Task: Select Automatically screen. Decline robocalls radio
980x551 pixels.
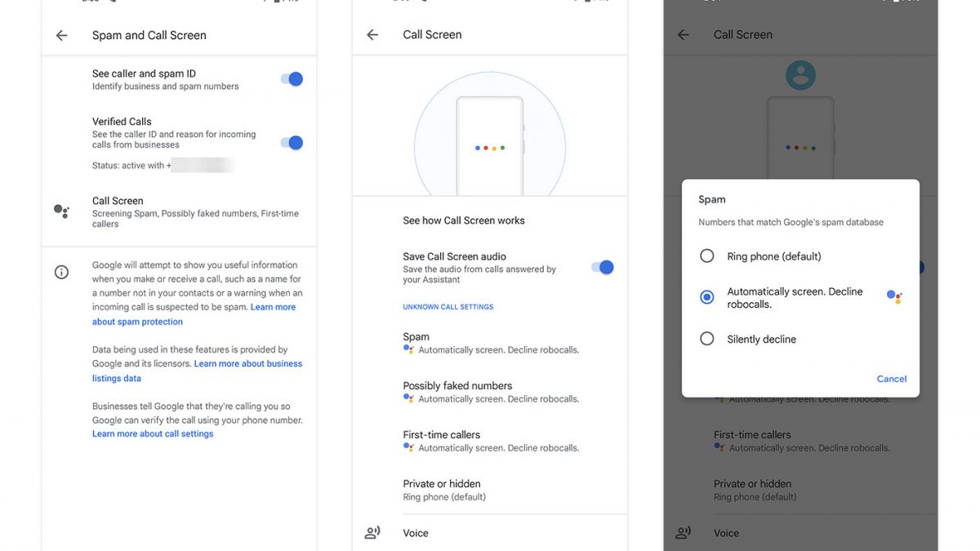Action: [x=707, y=297]
